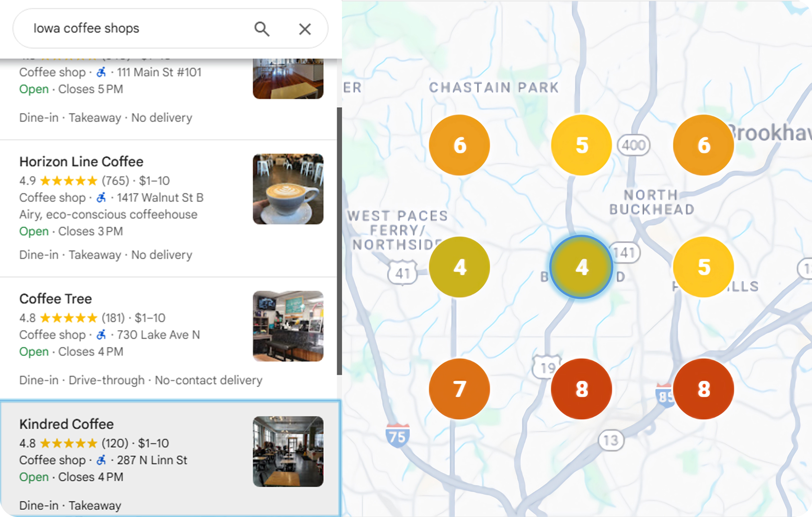Image resolution: width=812 pixels, height=517 pixels.
Task: Focus the "Iowa coffee shops" search field
Action: pos(170,29)
